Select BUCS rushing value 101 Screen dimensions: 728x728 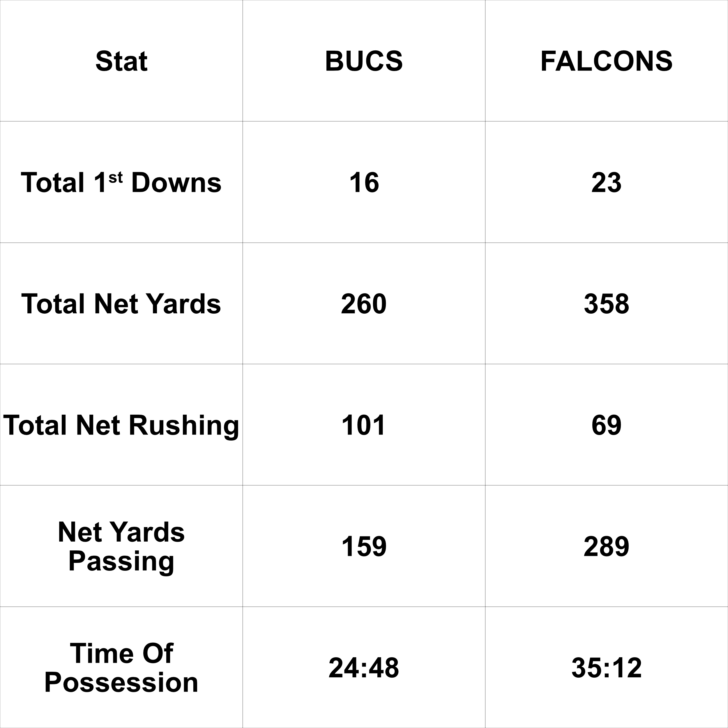(364, 425)
